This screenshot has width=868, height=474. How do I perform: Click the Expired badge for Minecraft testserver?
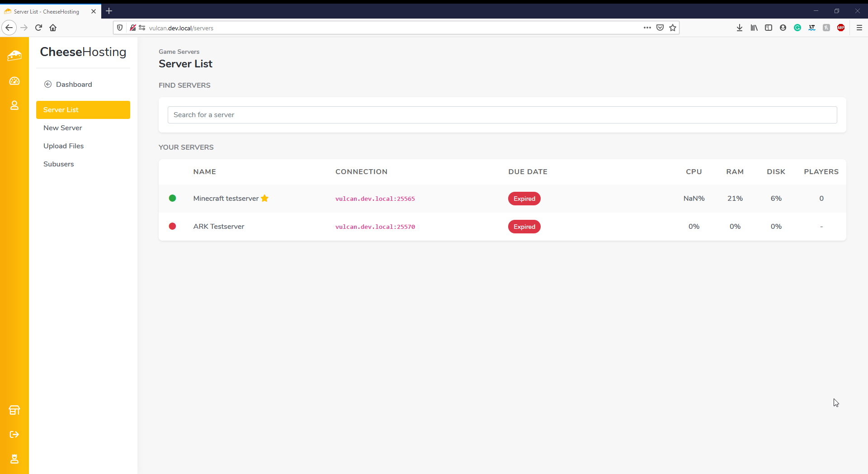[524, 199]
